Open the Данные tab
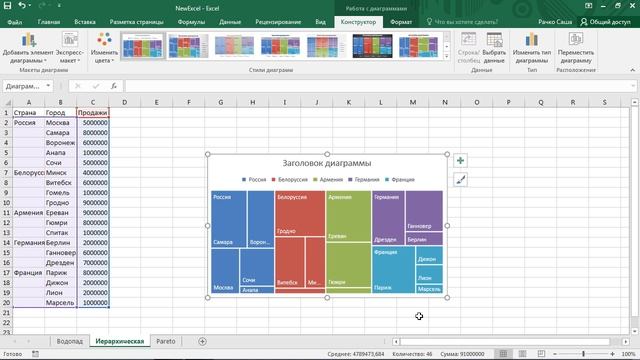 (230, 22)
